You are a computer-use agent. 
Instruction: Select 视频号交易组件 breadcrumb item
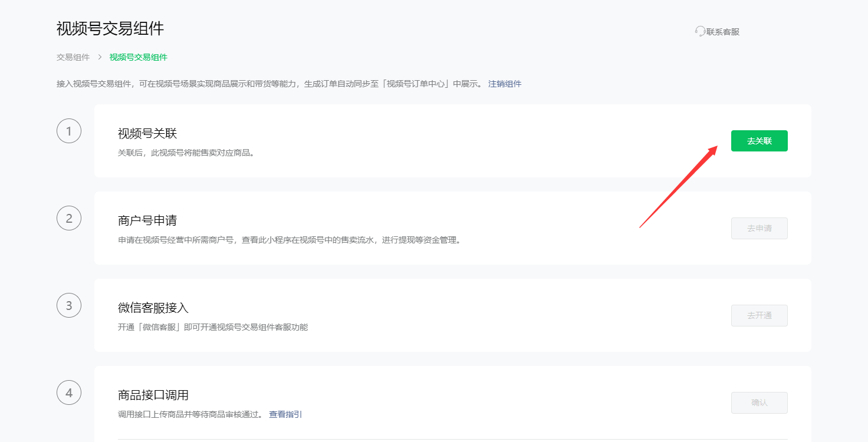tap(139, 57)
